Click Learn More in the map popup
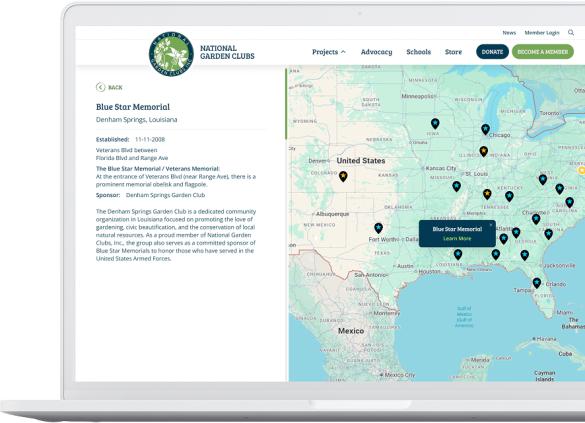 457,238
